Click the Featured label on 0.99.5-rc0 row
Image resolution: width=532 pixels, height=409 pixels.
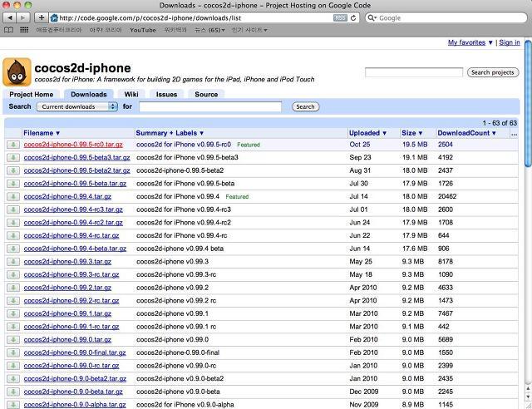click(x=249, y=145)
